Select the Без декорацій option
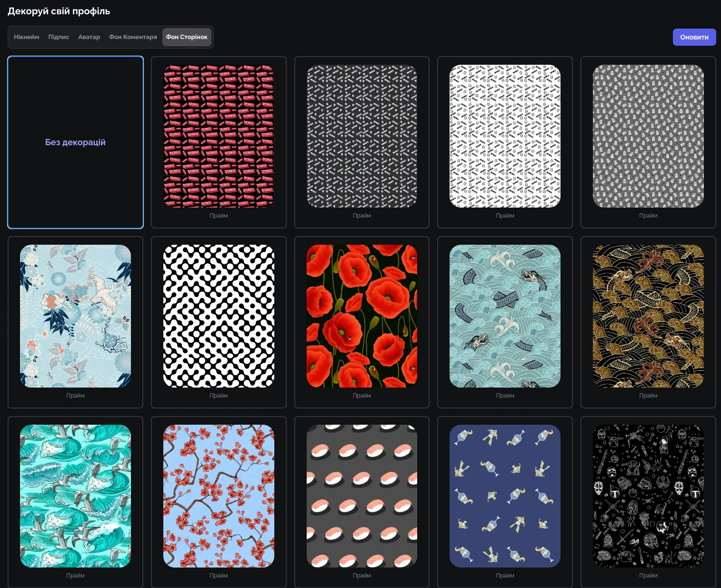The width and height of the screenshot is (721, 588). click(75, 142)
